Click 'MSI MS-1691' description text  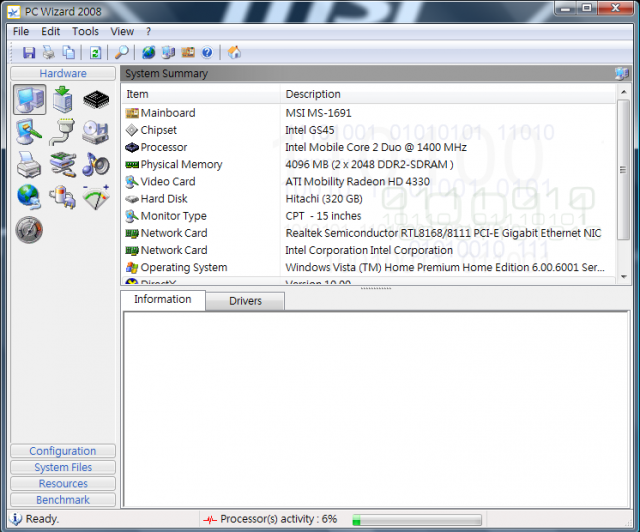[x=318, y=113]
